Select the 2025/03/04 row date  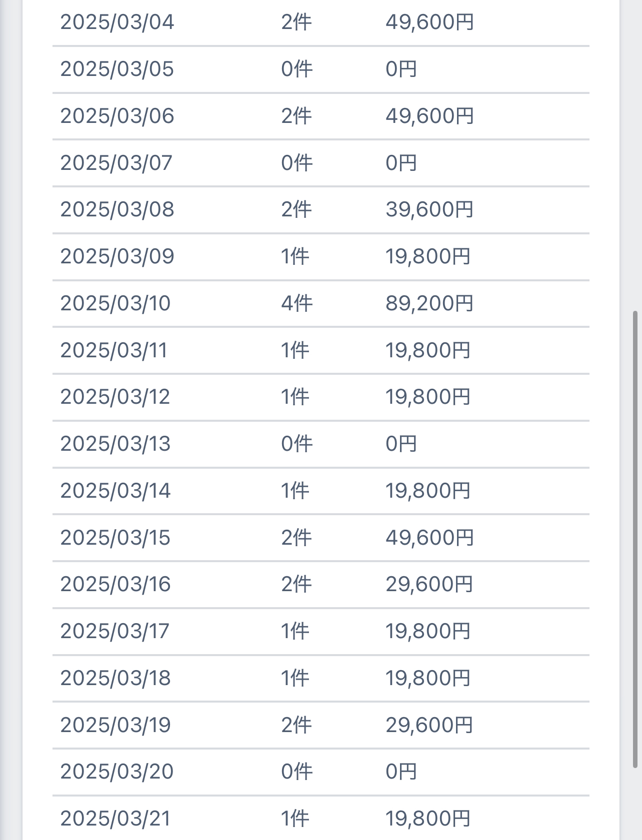(117, 22)
